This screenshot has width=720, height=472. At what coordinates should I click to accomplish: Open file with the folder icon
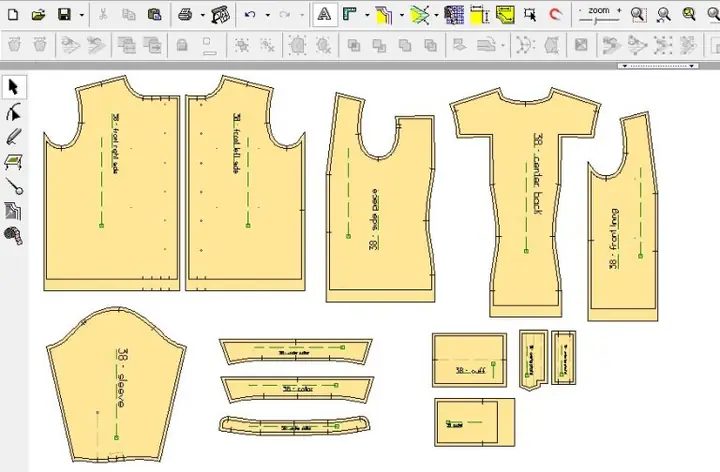39,15
